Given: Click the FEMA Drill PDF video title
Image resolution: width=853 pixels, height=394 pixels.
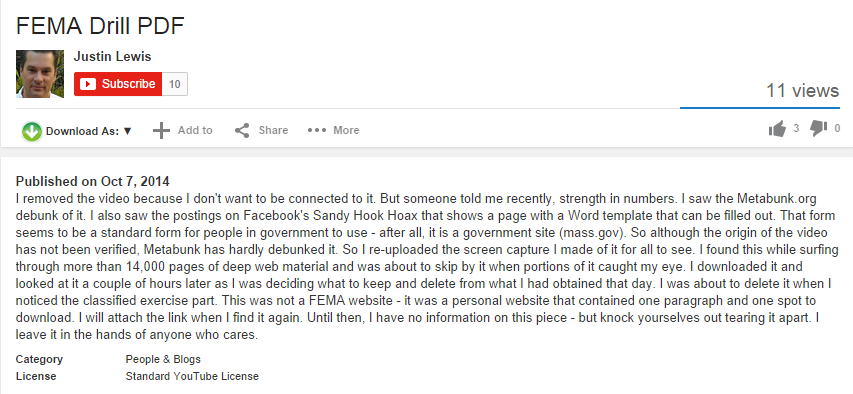Looking at the screenshot, I should [100, 26].
